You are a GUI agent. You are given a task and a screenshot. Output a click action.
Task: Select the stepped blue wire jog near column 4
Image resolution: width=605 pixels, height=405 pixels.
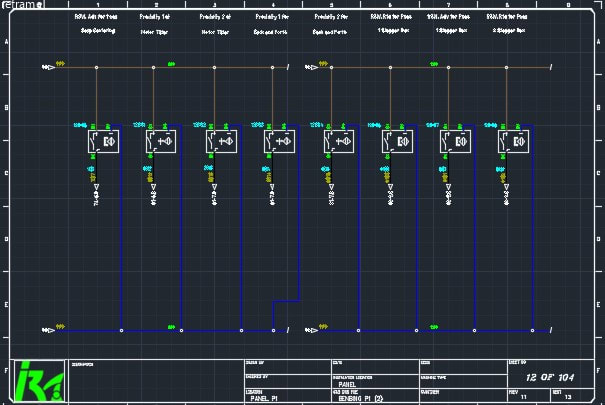286,300
